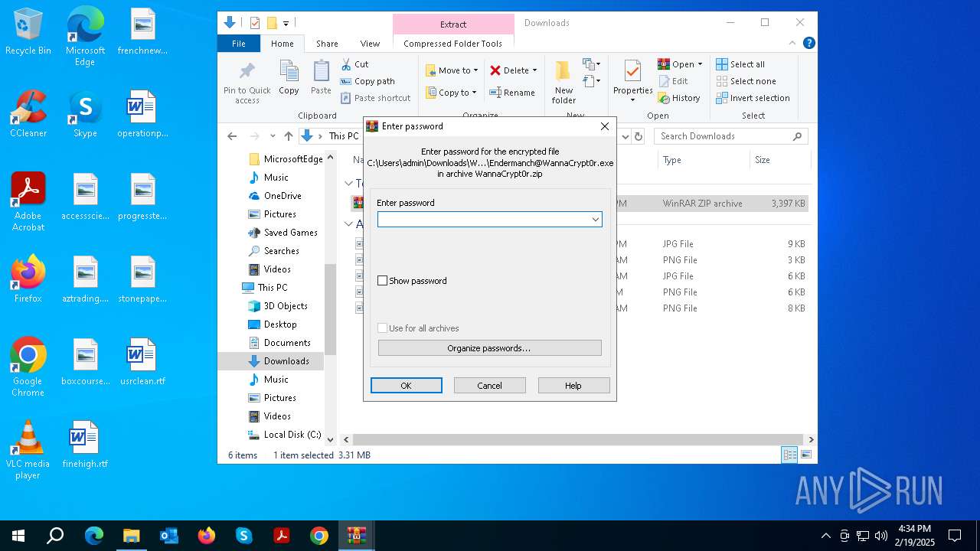Screen dimensions: 980x551
Task: Click Select none in the ribbon
Action: coord(746,81)
